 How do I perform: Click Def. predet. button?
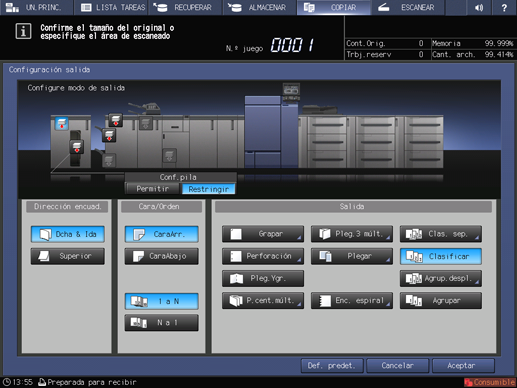(x=332, y=366)
